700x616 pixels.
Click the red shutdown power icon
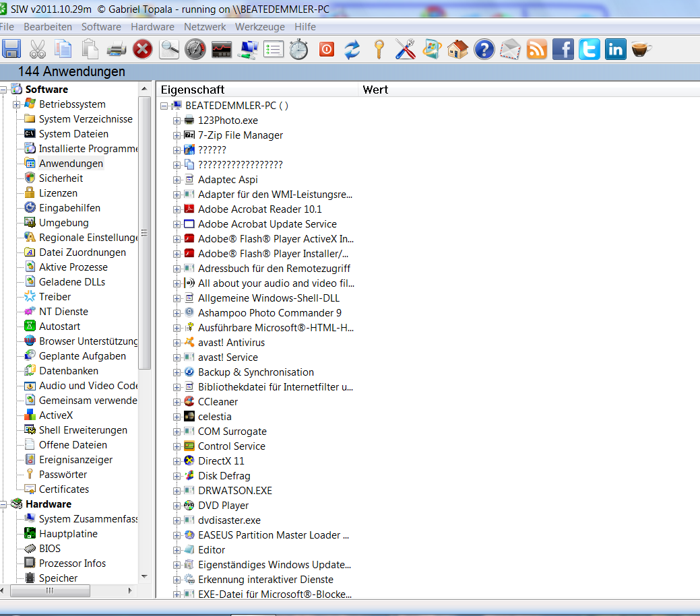(x=327, y=49)
